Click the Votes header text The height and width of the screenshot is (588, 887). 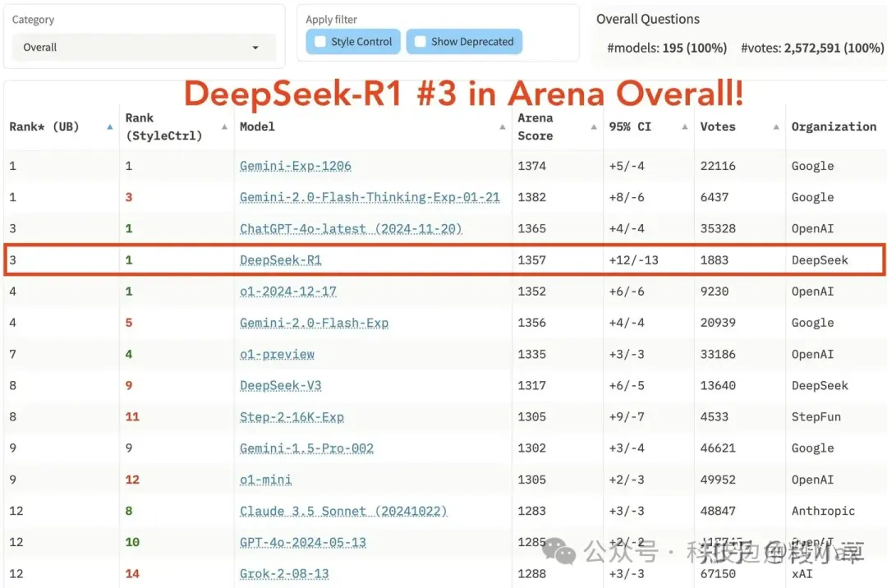pyautogui.click(x=718, y=126)
